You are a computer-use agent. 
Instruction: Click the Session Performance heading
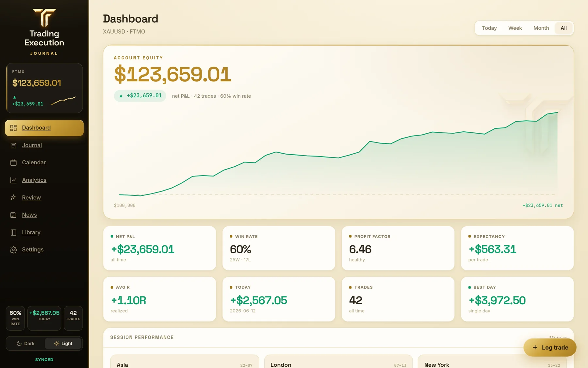click(142, 337)
